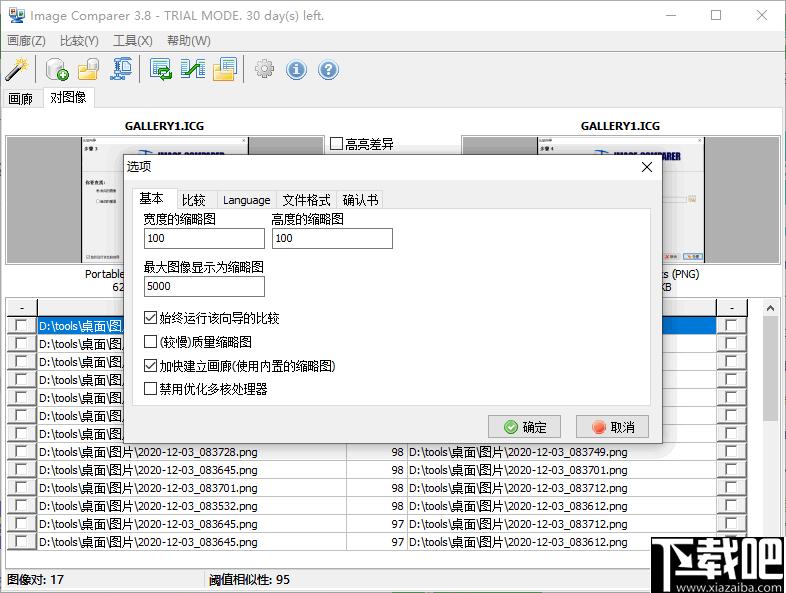The image size is (786, 593).
Task: Launch the comparison wizard wand icon
Action: coord(17,69)
